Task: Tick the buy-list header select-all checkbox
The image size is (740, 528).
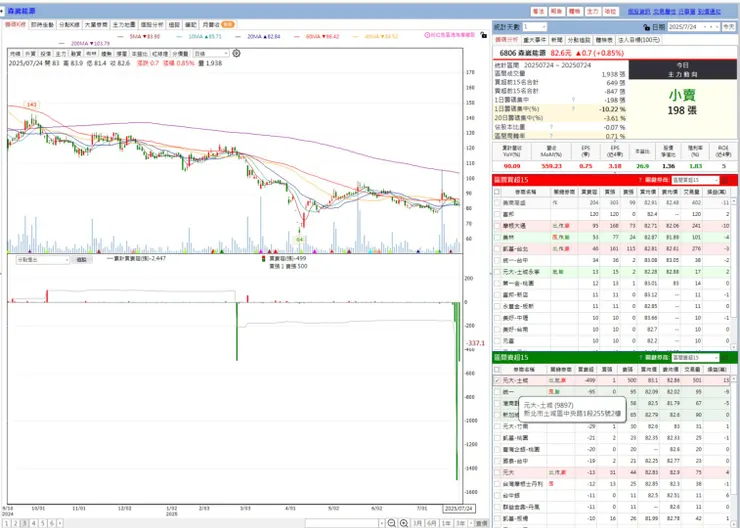Action: pos(497,192)
